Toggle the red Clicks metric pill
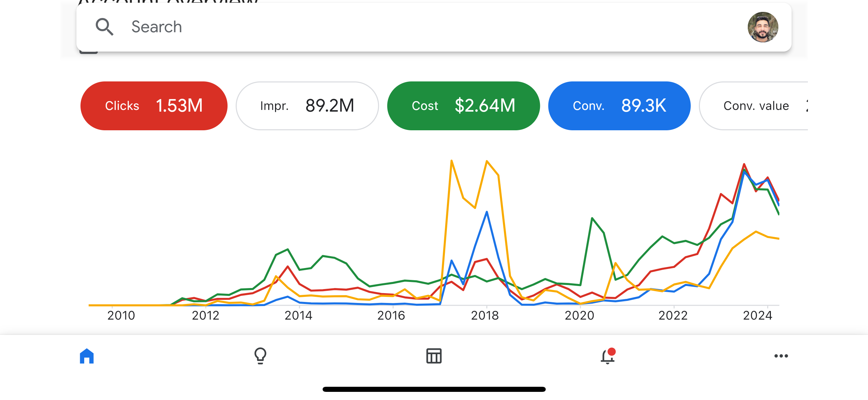Image resolution: width=868 pixels, height=400 pixels. point(154,106)
